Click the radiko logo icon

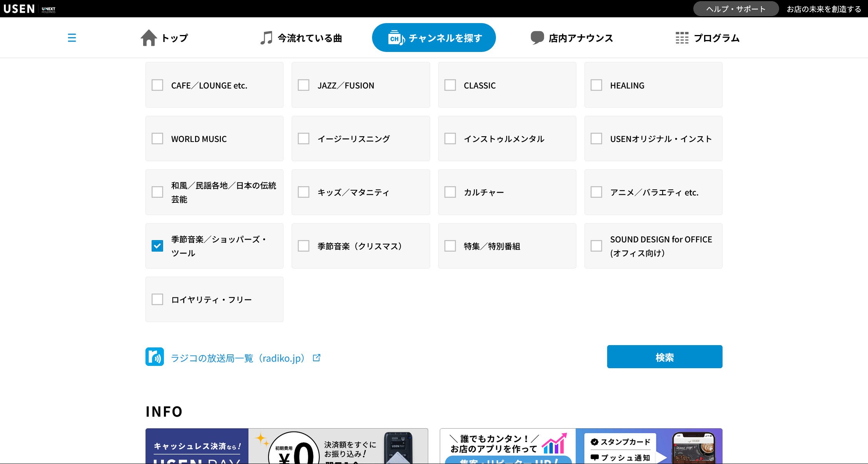click(x=155, y=357)
